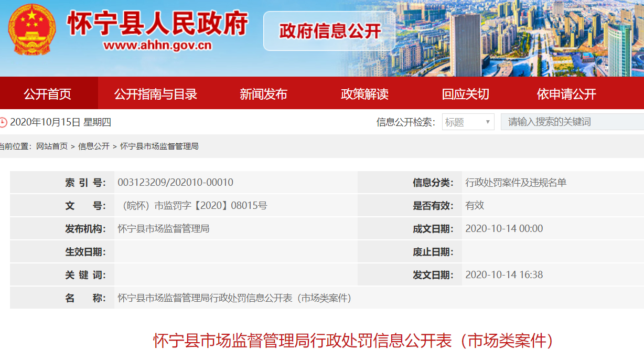The height and width of the screenshot is (359, 644).
Task: Open the 政策解读 menu item
Action: [x=364, y=94]
